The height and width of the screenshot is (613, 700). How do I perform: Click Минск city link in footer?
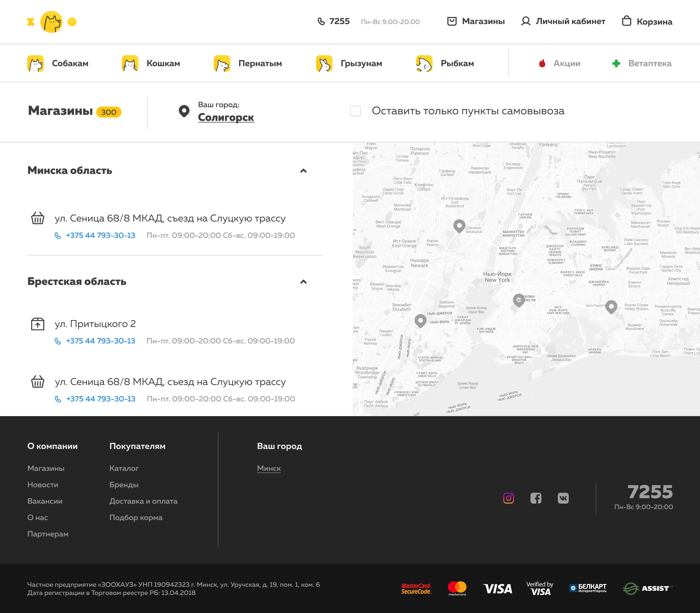tap(269, 468)
